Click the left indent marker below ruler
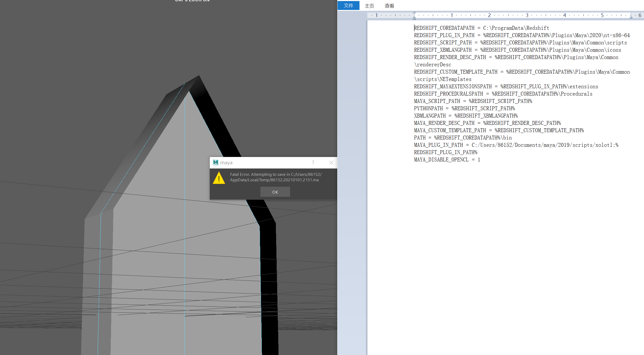Screen dimensions: 644x355 (x=414, y=18)
